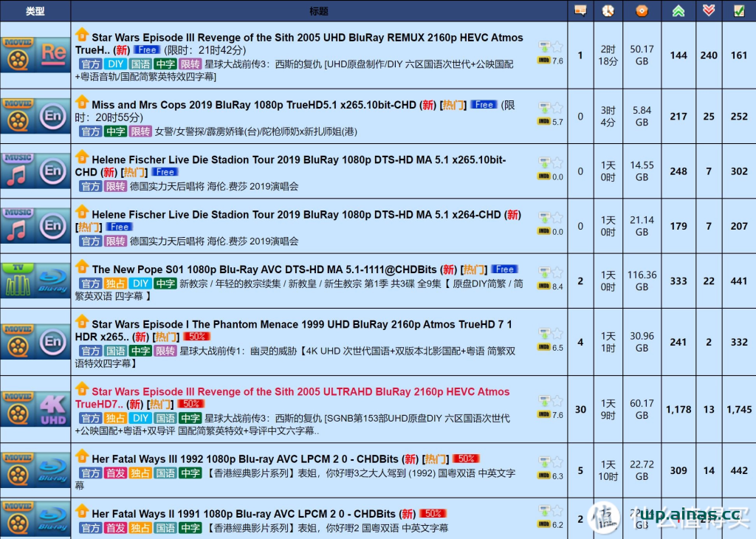Sort by the size disc header icon
756x539 pixels.
coord(642,10)
